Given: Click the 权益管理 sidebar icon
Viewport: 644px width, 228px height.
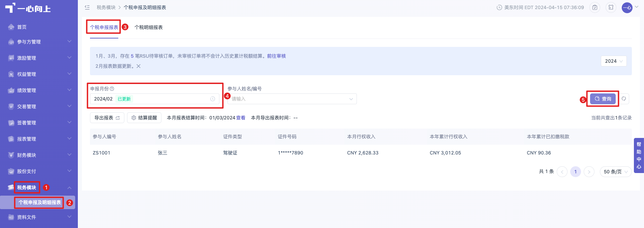Looking at the screenshot, I should [11, 74].
